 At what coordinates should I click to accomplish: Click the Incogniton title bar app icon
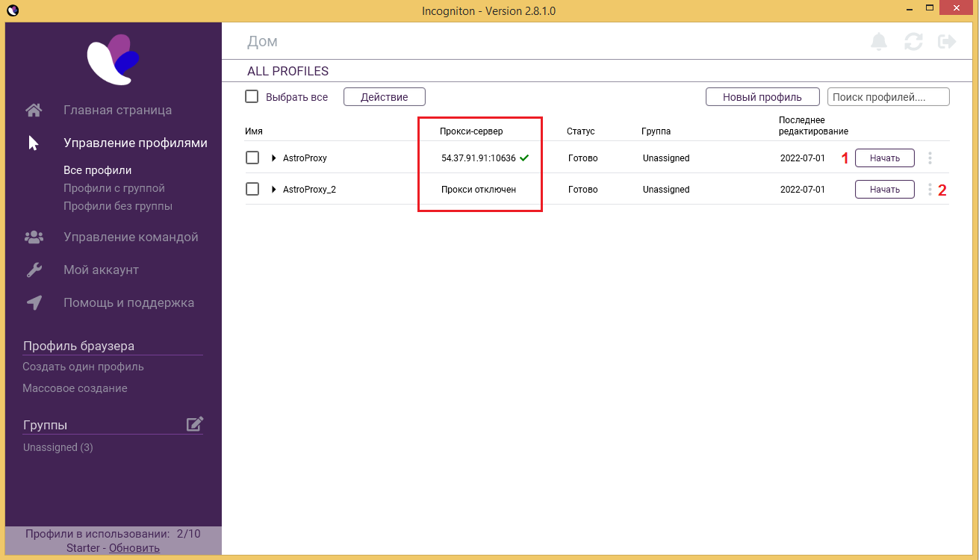(12, 10)
